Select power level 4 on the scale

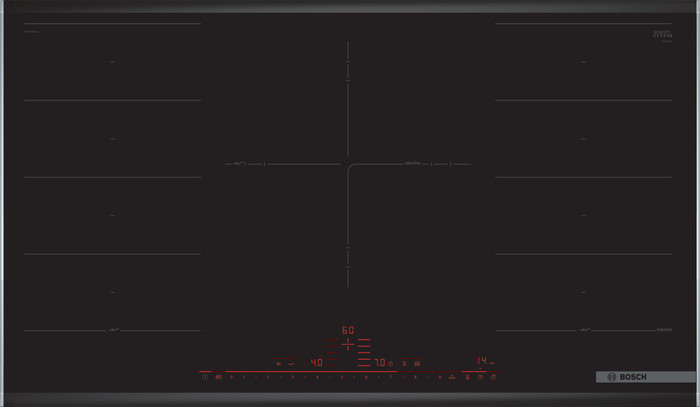[x=317, y=377]
